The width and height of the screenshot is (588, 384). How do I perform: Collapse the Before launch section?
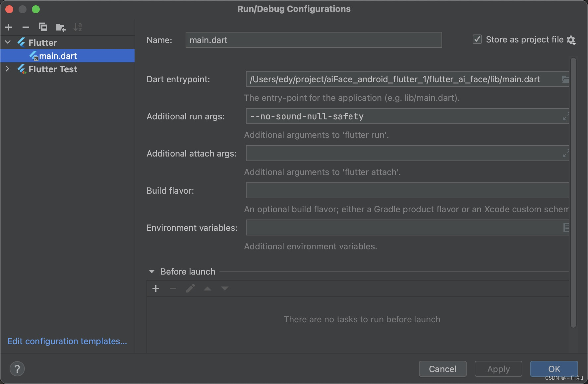click(x=152, y=272)
